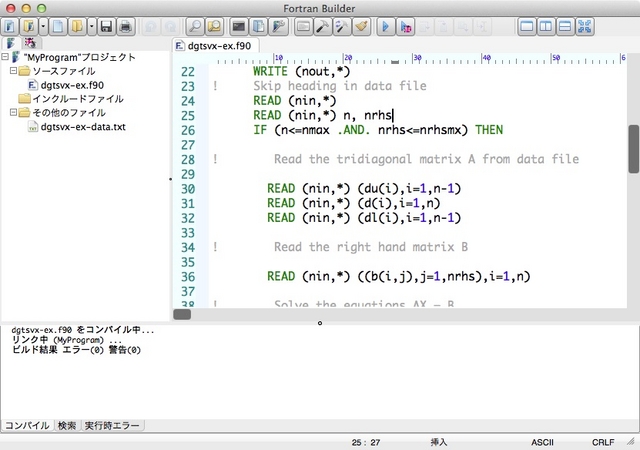Click the cursor position 25 : 27 status
The image size is (640, 450).
tap(366, 442)
